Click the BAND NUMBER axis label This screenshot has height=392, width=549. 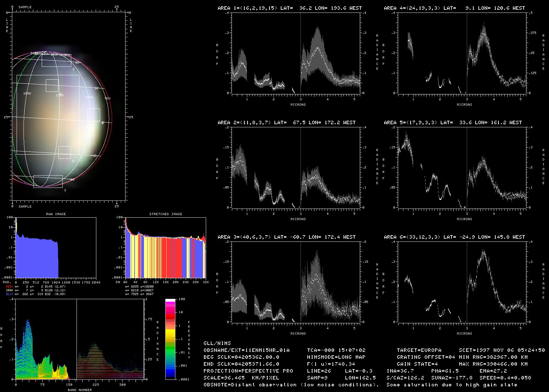80,390
